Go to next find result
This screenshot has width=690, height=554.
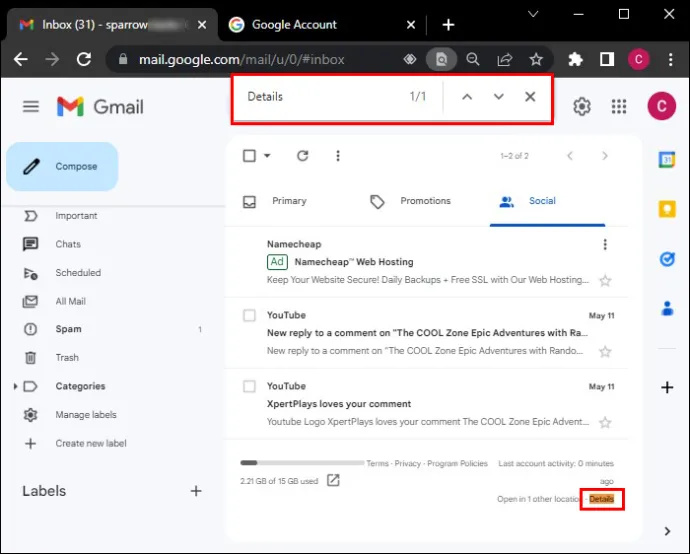click(499, 97)
